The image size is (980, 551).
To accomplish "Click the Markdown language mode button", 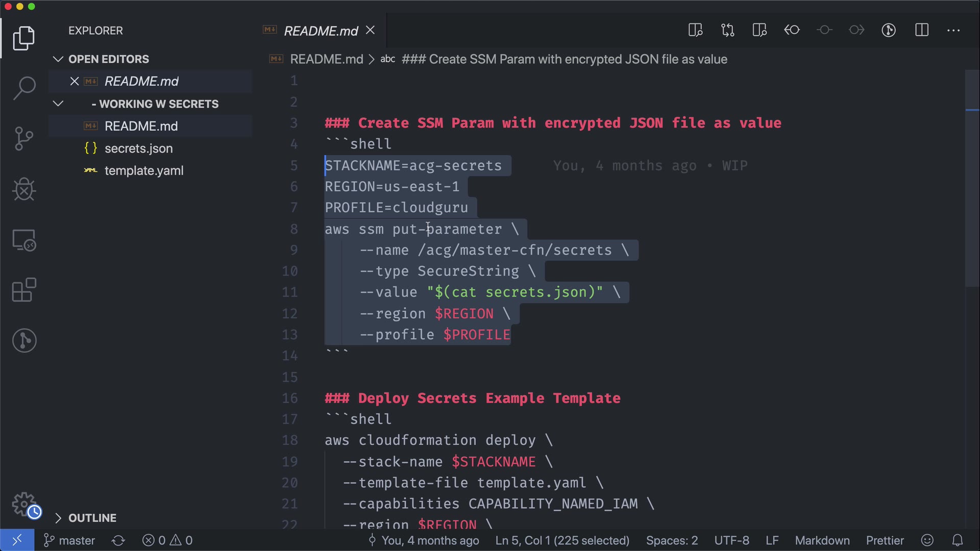I will pos(822,540).
